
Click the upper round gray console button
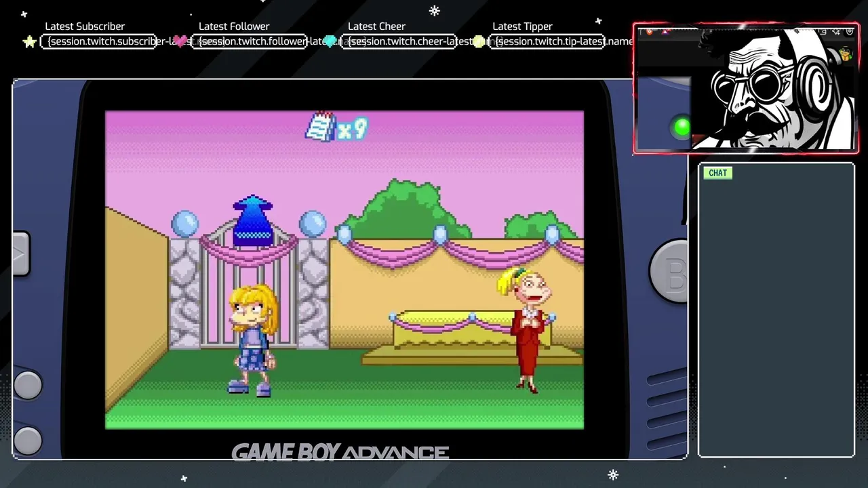(x=28, y=385)
